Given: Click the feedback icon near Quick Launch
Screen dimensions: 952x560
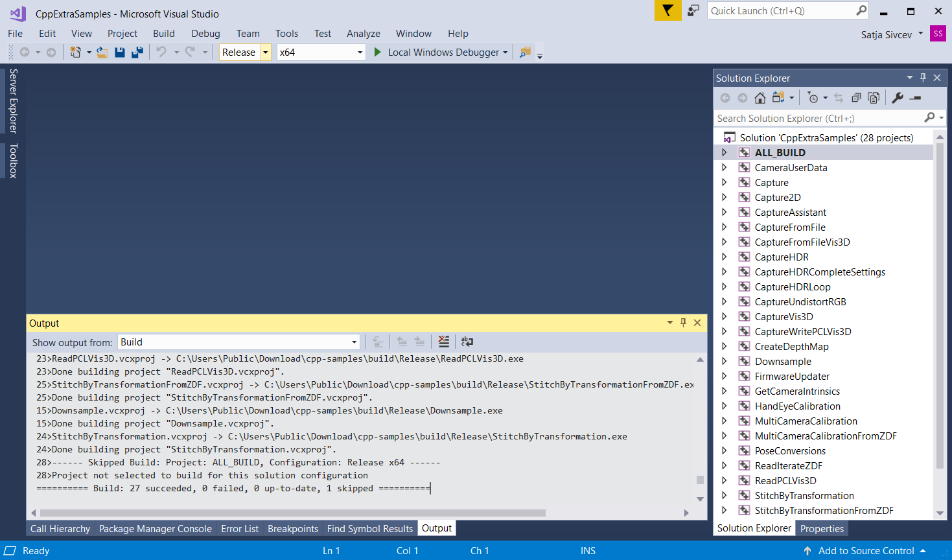Looking at the screenshot, I should click(x=693, y=10).
